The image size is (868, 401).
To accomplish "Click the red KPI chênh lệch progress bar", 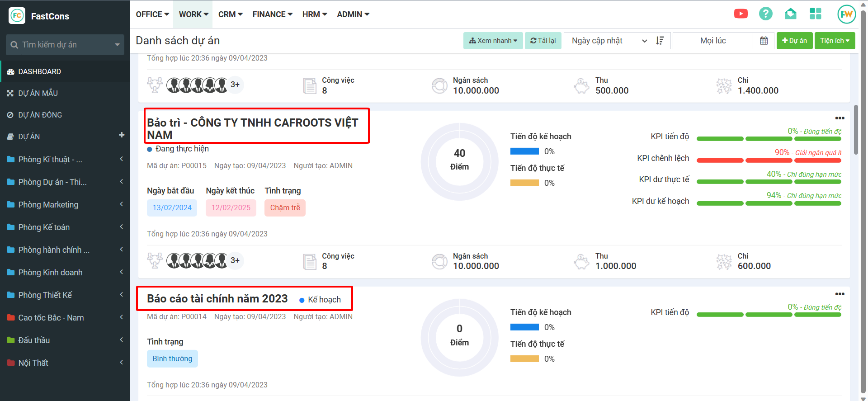I will (x=769, y=160).
